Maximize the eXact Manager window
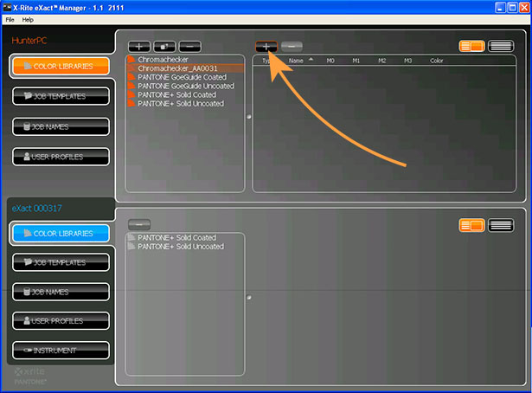532x393 pixels. click(512, 8)
